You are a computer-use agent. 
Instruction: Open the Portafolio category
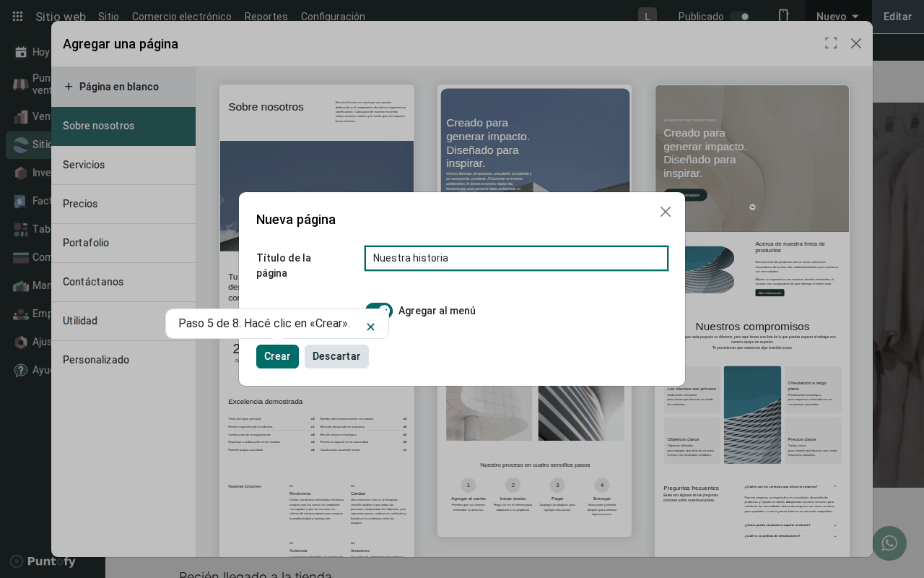(123, 243)
